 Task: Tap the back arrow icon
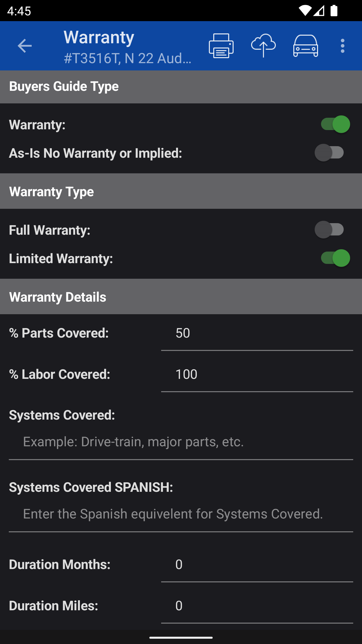pyautogui.click(x=25, y=46)
